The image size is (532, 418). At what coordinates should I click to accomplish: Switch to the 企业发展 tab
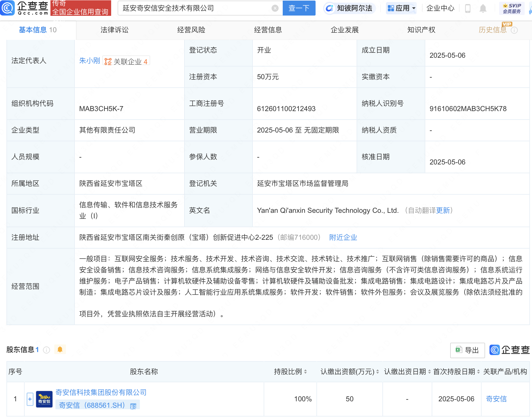[345, 30]
